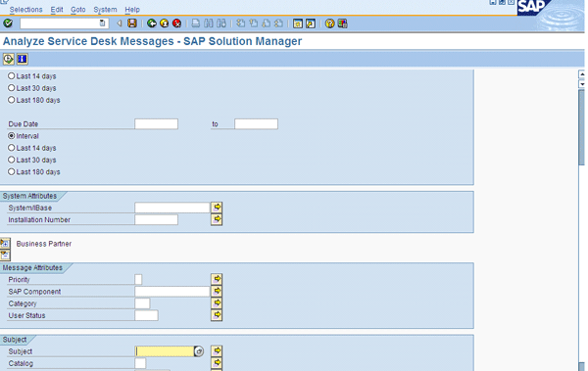Click the yellow Help question mark icon
Viewport: 588px width, 371px height.
point(329,23)
